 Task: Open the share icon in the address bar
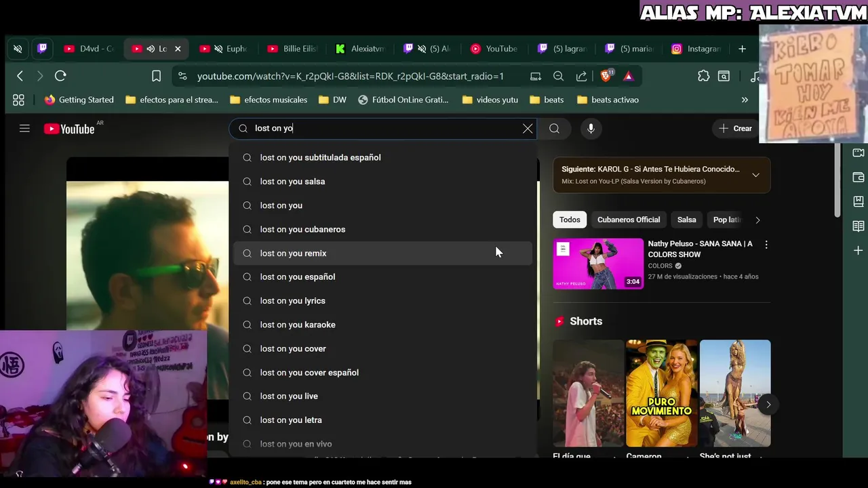coord(581,76)
